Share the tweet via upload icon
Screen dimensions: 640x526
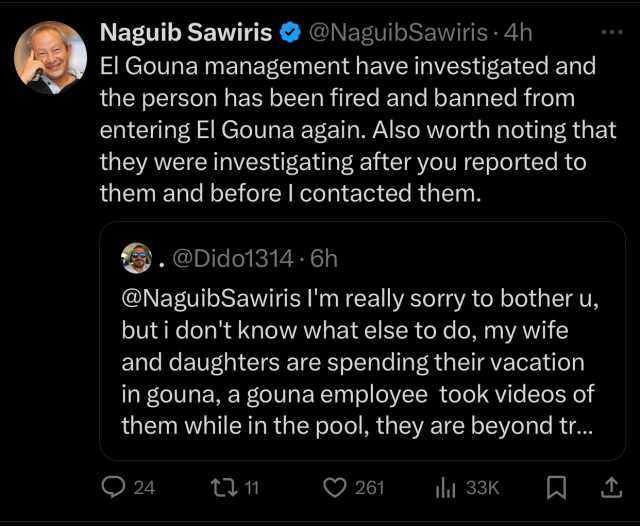coord(610,487)
